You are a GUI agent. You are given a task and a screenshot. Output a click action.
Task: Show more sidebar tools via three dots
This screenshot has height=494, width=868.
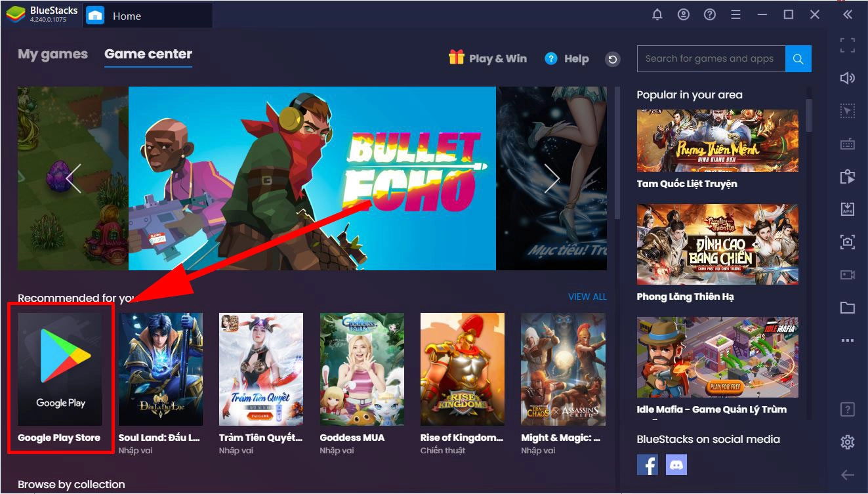848,340
